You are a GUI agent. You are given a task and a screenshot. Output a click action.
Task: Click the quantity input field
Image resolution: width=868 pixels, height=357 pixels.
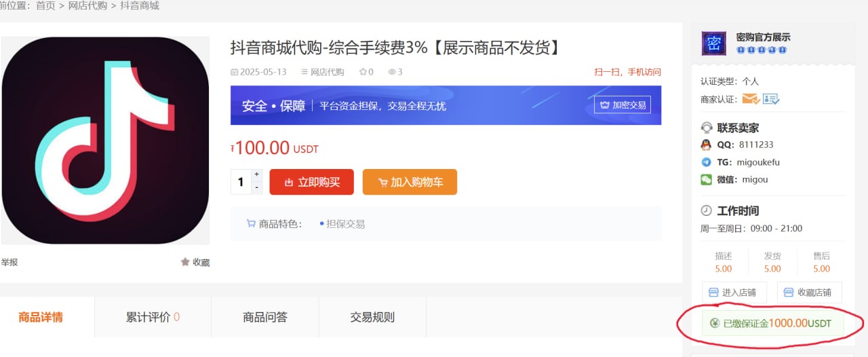pyautogui.click(x=241, y=182)
